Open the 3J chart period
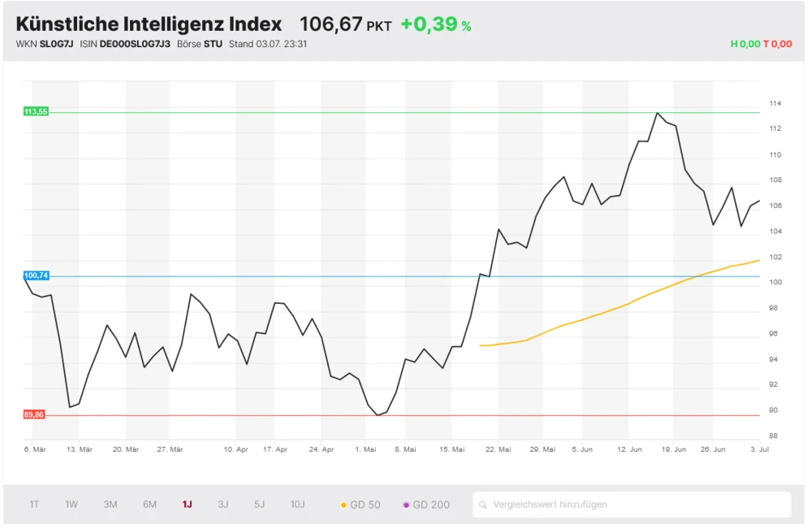Image resolution: width=812 pixels, height=529 pixels. click(x=223, y=505)
